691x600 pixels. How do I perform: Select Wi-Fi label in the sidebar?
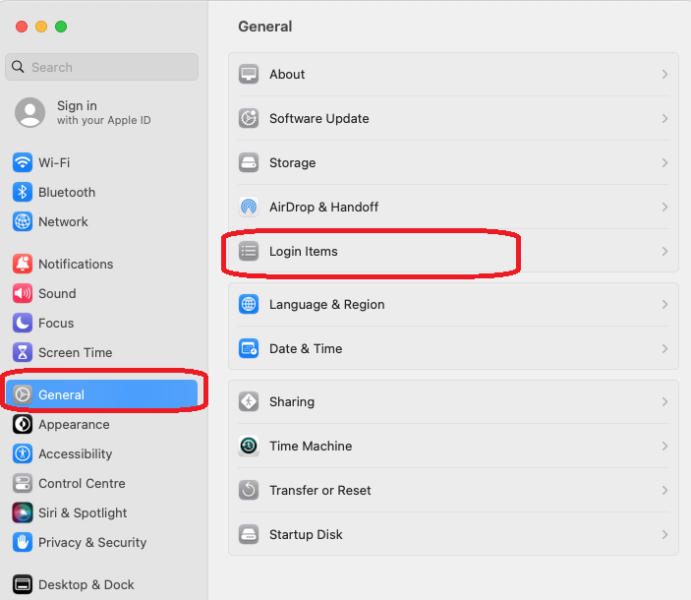click(x=54, y=163)
